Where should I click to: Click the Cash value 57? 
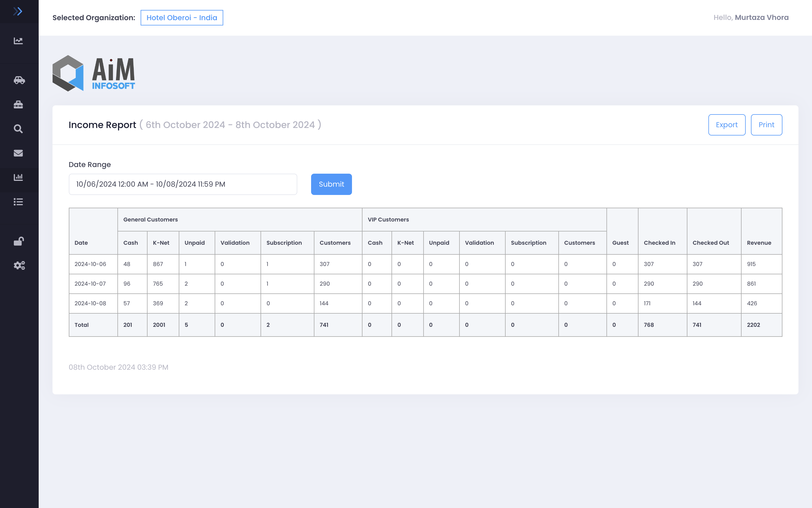tap(127, 303)
